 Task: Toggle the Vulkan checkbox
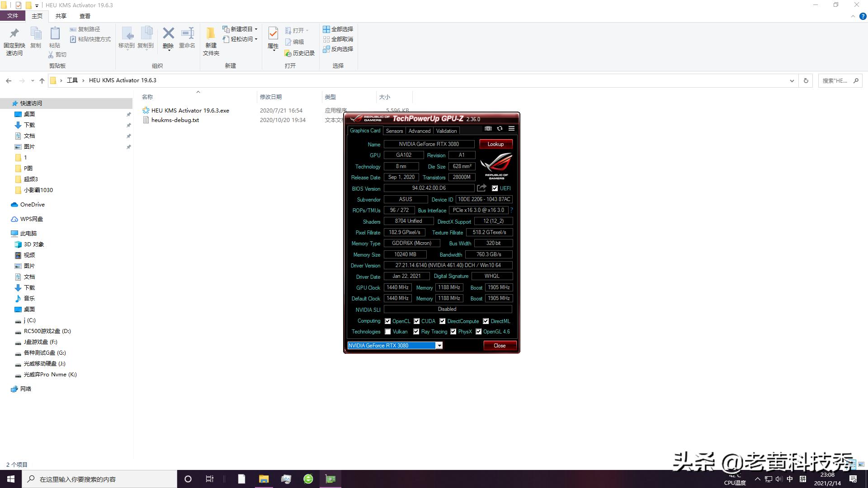tap(388, 332)
